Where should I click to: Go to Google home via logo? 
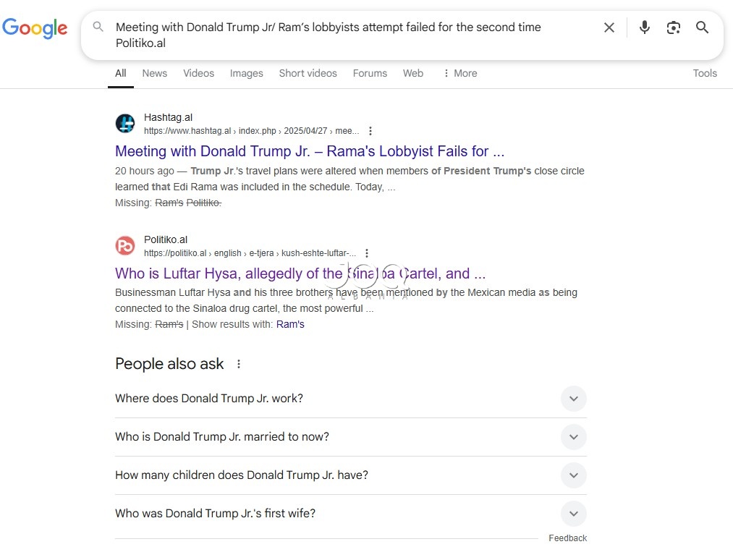click(x=35, y=28)
